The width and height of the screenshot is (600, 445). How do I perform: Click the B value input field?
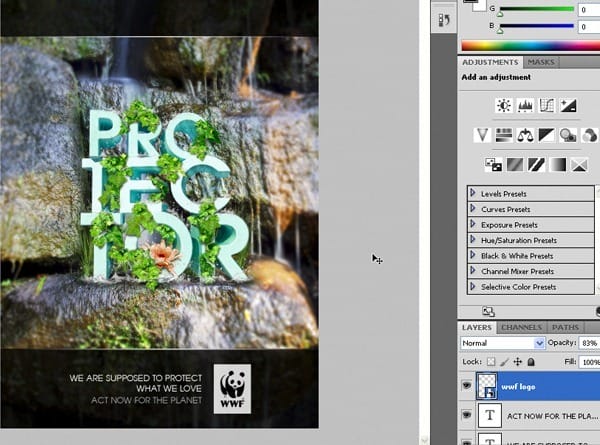(589, 27)
